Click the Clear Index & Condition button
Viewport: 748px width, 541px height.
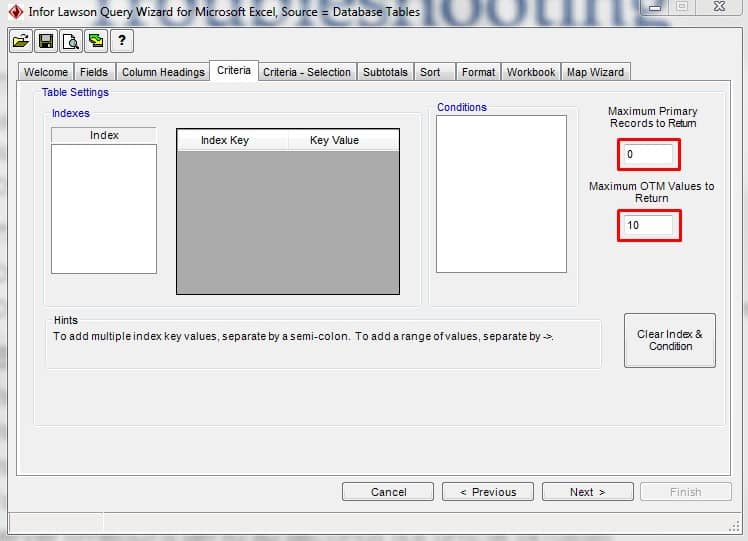click(670, 340)
